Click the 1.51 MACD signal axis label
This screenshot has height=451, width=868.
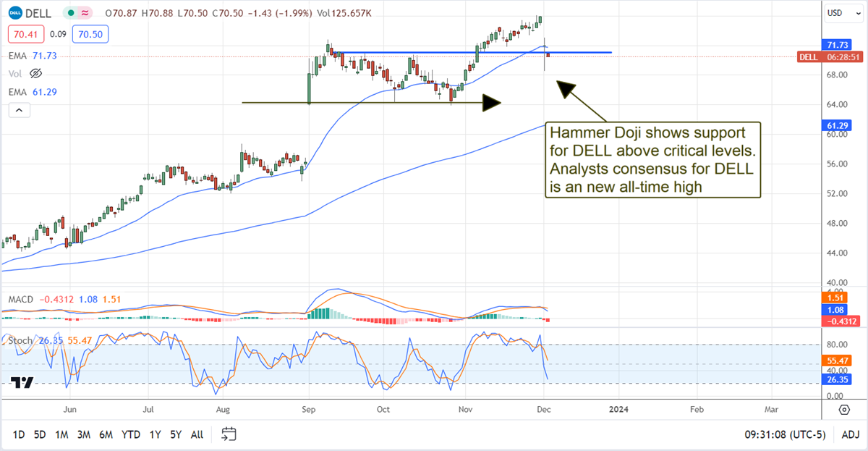tap(834, 298)
